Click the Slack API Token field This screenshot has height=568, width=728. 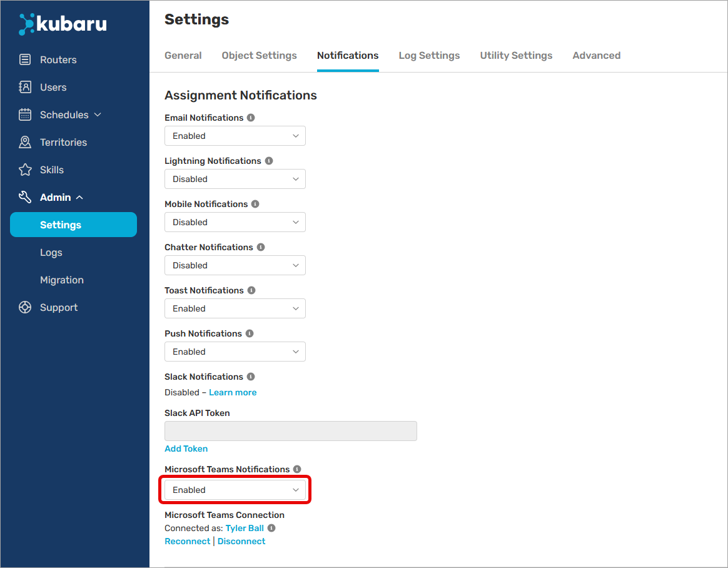click(290, 431)
